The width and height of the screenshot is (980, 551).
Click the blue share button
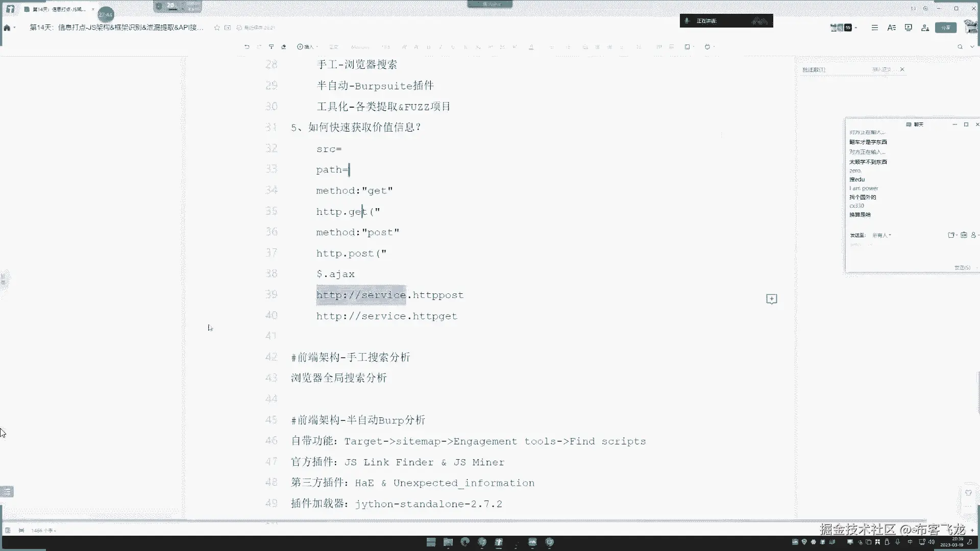[945, 28]
